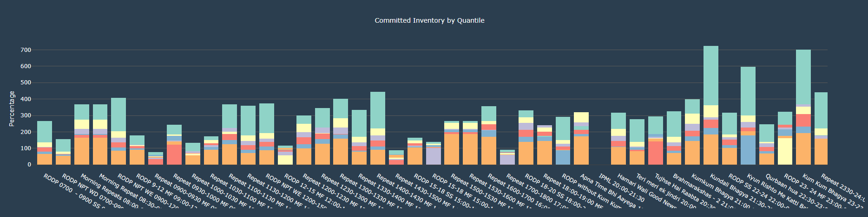Select the blue bottom segment of Kyun Rishto bar
The height and width of the screenshot is (217, 868).
click(748, 150)
